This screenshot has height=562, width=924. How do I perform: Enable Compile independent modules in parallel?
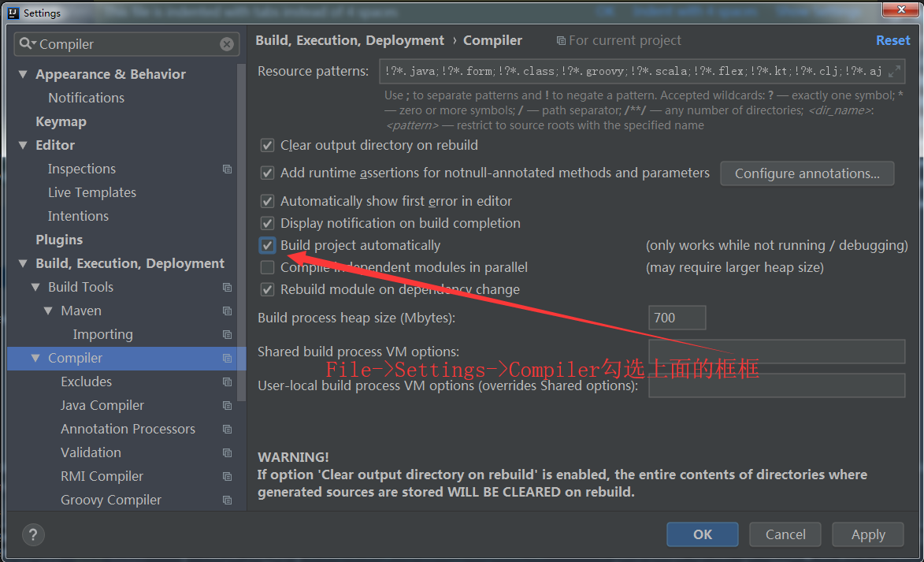[268, 267]
